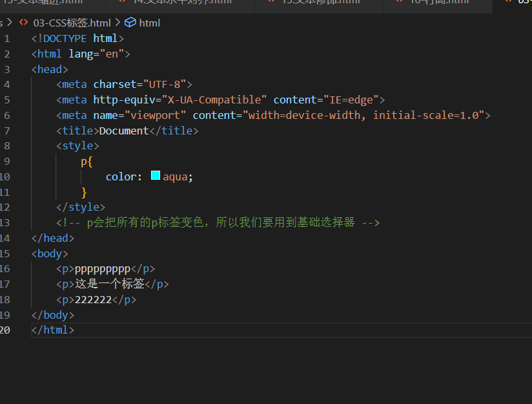Click the lang attribute on line 2

point(81,54)
